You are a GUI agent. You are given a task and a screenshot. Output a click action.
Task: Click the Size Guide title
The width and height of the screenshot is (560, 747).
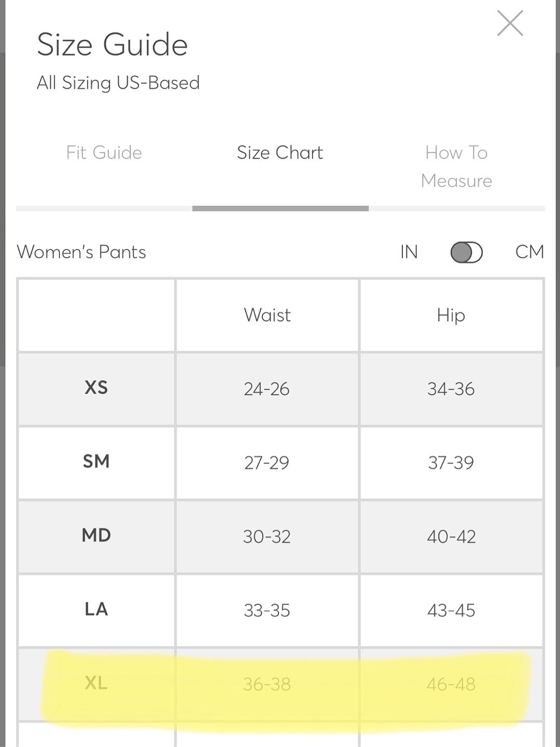(113, 45)
